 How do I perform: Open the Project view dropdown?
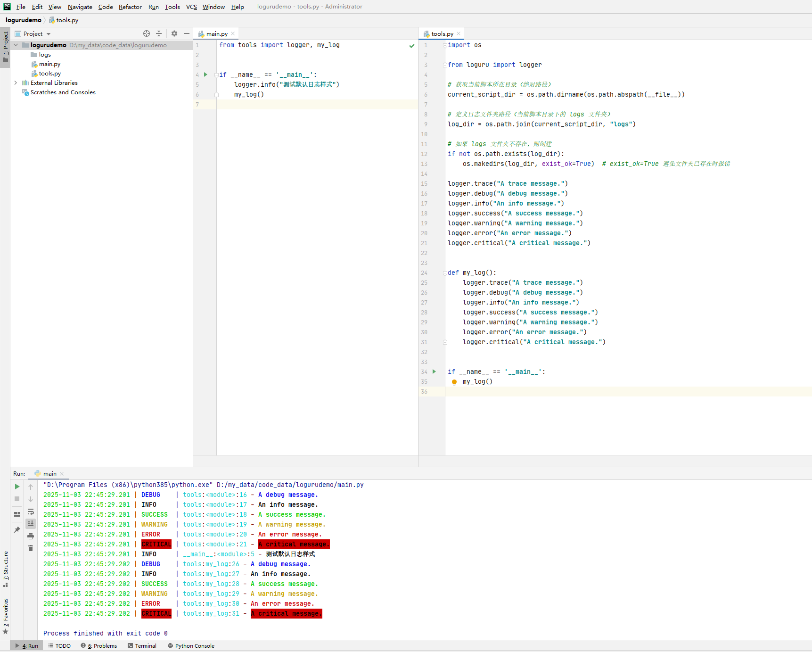(48, 33)
